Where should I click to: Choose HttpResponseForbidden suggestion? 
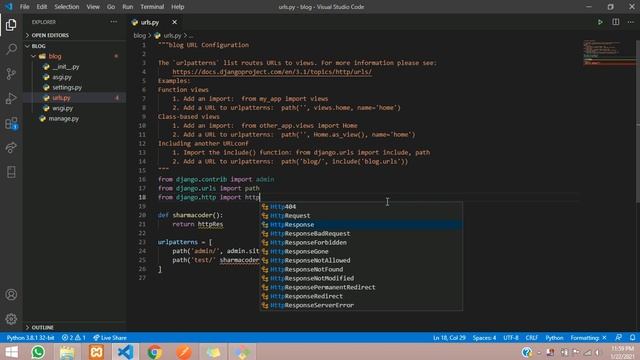[362, 242]
